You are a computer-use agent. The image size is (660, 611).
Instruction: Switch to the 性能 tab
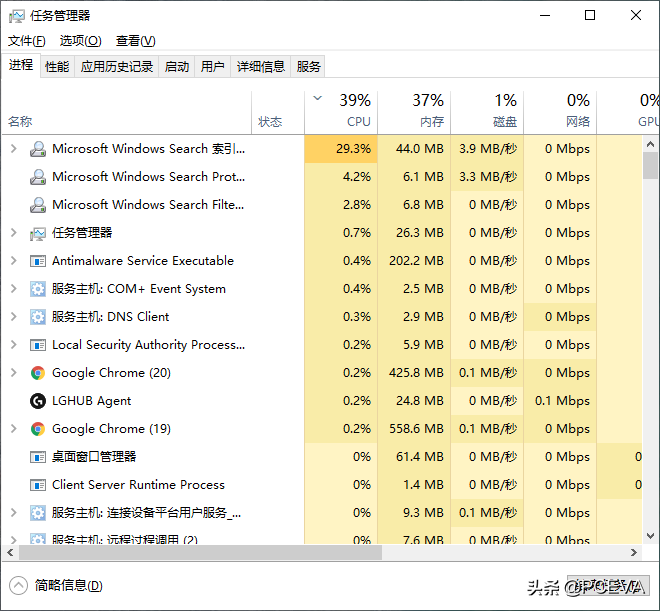pos(57,66)
